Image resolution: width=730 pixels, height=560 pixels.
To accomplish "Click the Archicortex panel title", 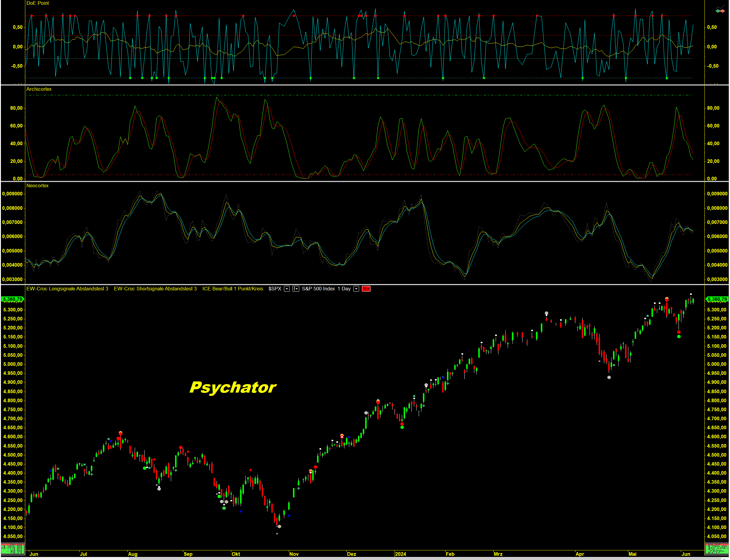I will tap(39, 89).
